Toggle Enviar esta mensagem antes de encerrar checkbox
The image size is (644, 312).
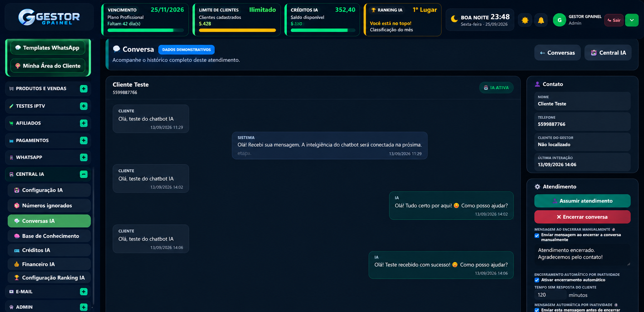click(x=537, y=310)
